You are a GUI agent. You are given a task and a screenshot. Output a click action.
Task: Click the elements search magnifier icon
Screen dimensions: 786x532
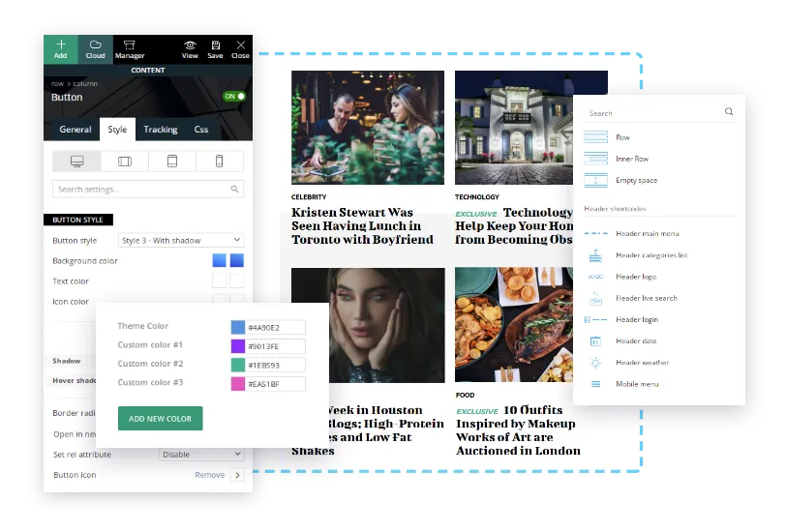coord(729,111)
